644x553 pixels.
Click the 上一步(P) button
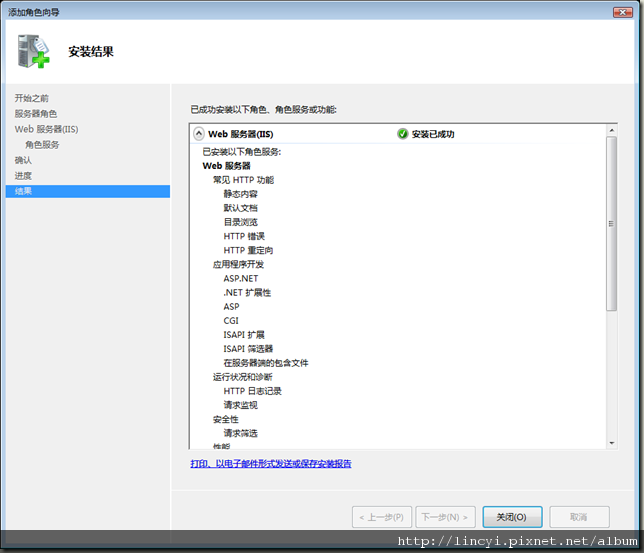382,517
